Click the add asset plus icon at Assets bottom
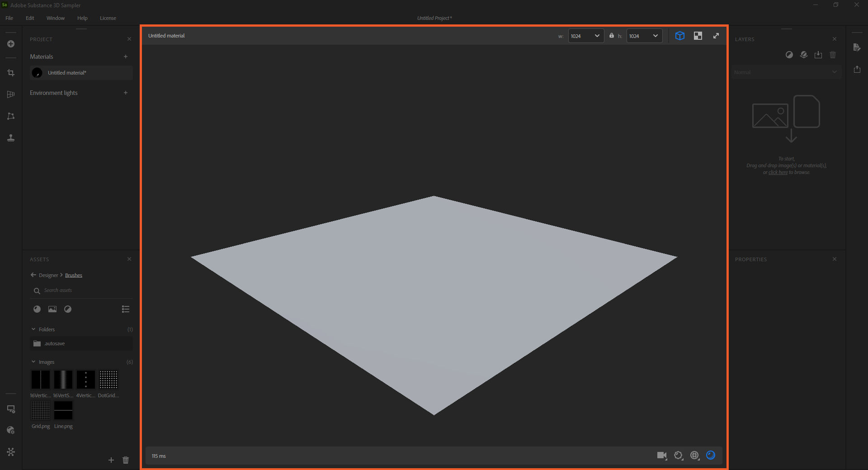Image resolution: width=868 pixels, height=470 pixels. tap(111, 460)
